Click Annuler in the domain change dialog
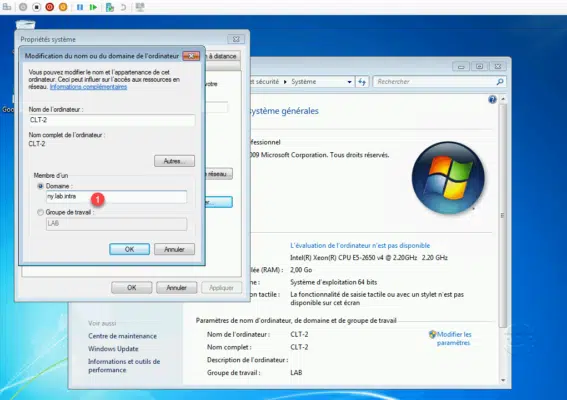Screen dimensions: 567x400 pyautogui.click(x=174, y=249)
